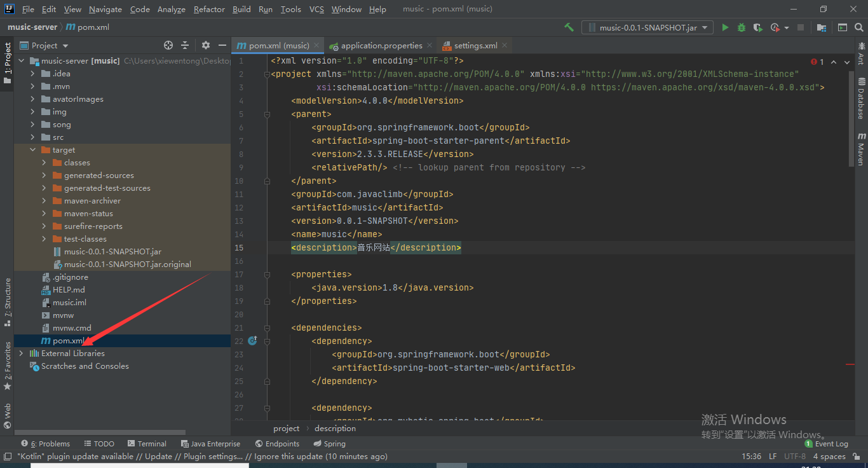Screen dimensions: 868x468
Task: Open the Ant tool window
Action: pyautogui.click(x=861, y=54)
